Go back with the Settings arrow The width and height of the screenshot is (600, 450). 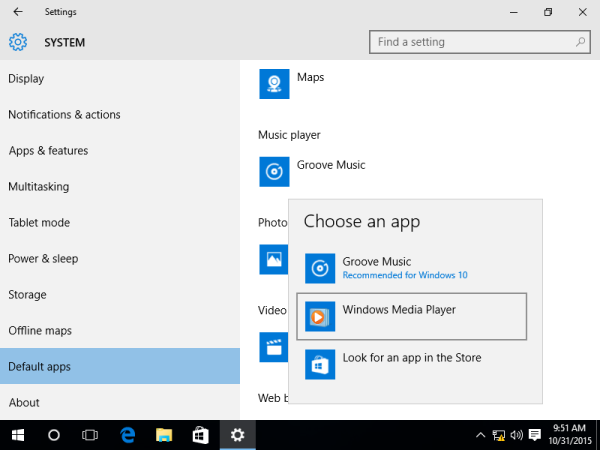coord(18,12)
